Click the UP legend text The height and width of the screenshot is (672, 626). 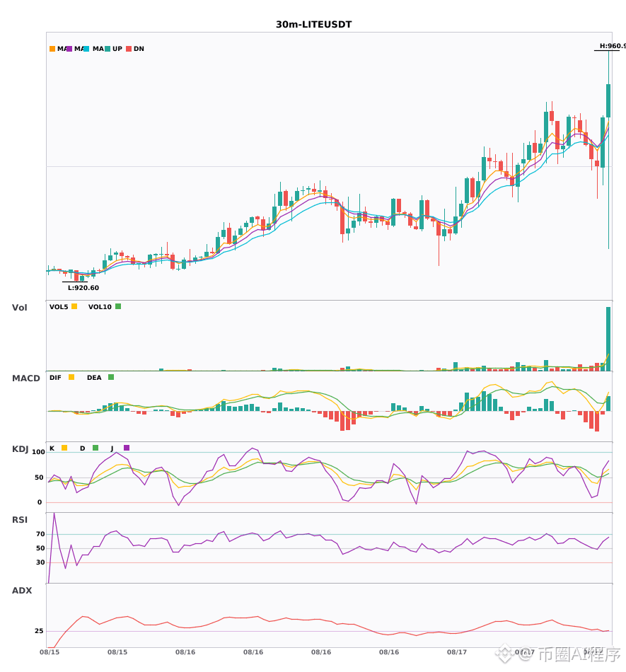(x=117, y=49)
